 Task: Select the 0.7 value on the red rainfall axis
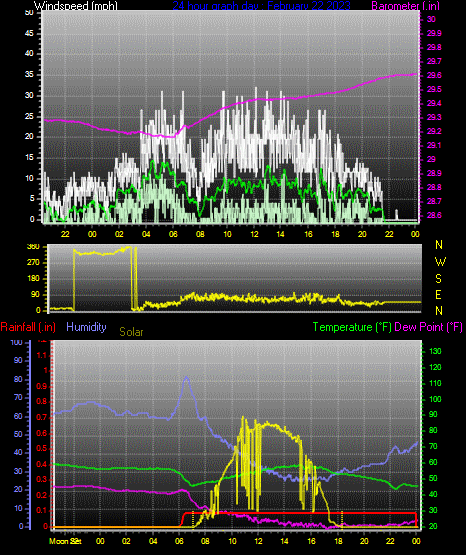42,417
